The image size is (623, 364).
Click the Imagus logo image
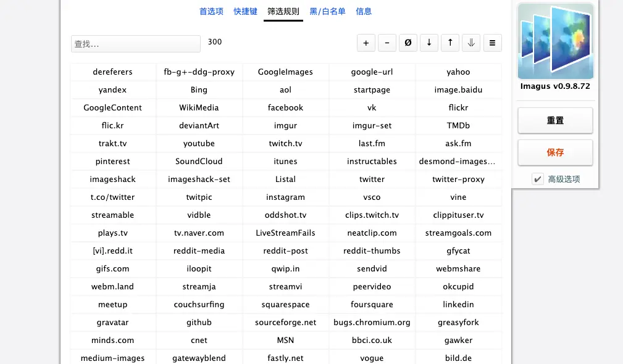pos(556,41)
